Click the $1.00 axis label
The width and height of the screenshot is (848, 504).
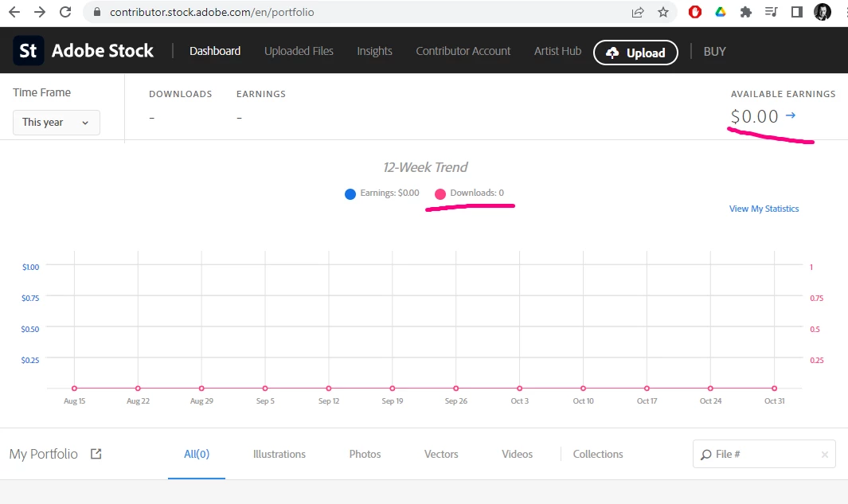(x=30, y=268)
